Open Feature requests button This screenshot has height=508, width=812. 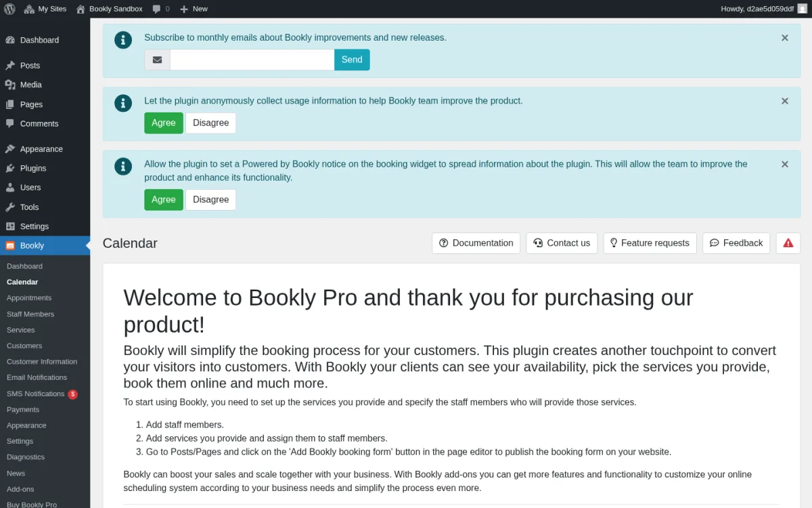pos(650,243)
